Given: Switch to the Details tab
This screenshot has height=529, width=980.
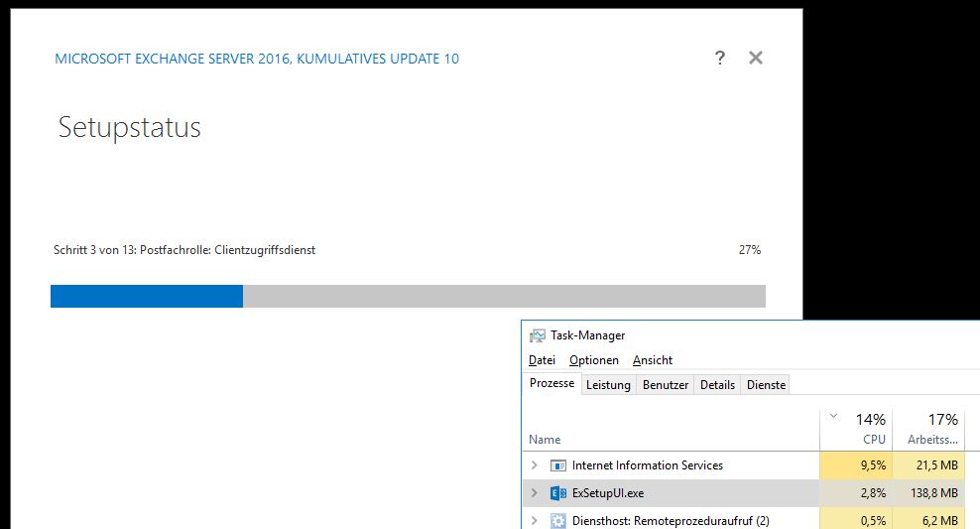Looking at the screenshot, I should click(717, 385).
